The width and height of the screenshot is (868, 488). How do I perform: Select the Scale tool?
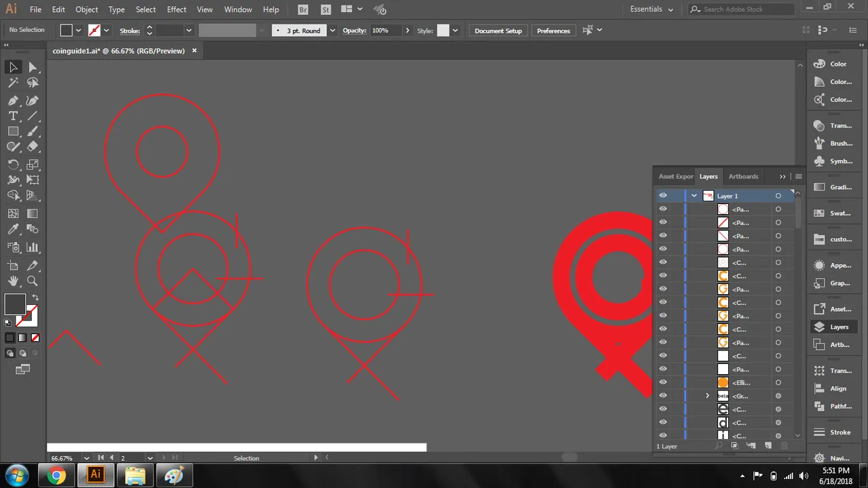tap(33, 165)
